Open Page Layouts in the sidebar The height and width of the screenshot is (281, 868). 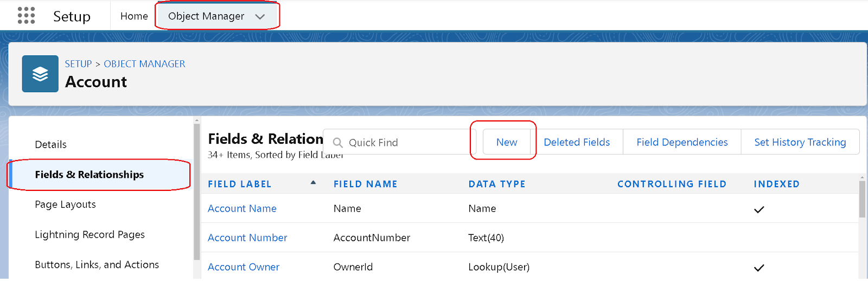click(x=65, y=205)
